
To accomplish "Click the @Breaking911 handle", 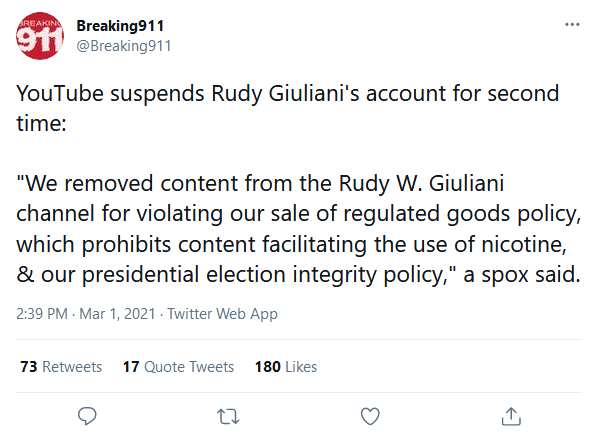I will (124, 46).
